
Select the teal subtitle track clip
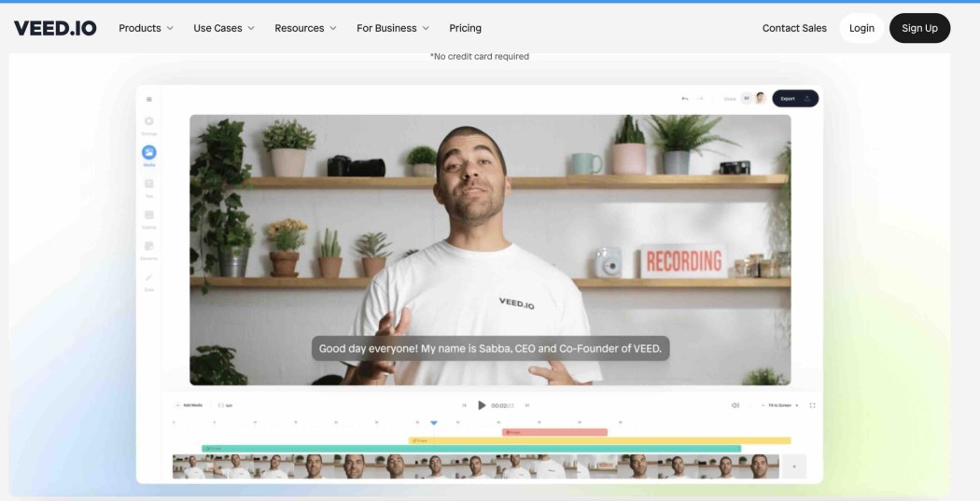(471, 449)
